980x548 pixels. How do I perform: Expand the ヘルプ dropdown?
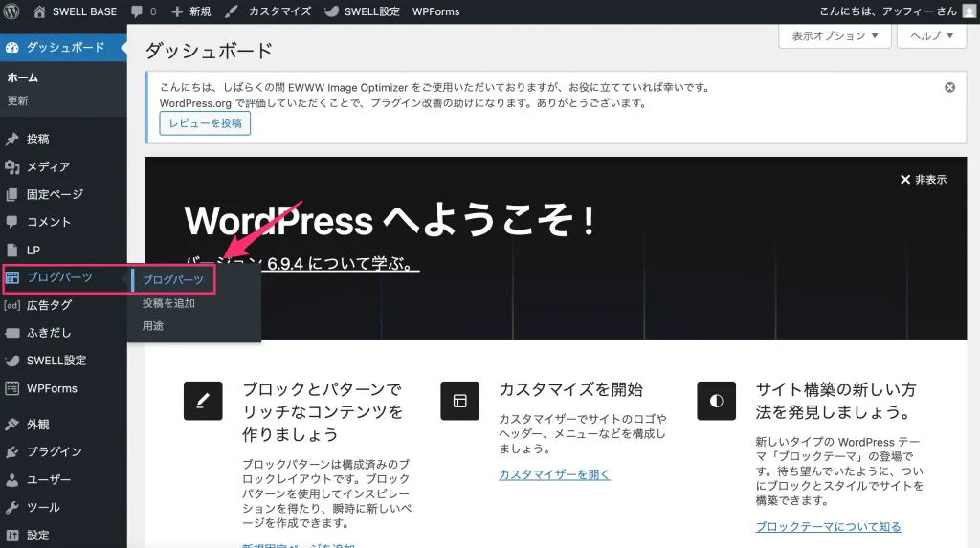[931, 35]
